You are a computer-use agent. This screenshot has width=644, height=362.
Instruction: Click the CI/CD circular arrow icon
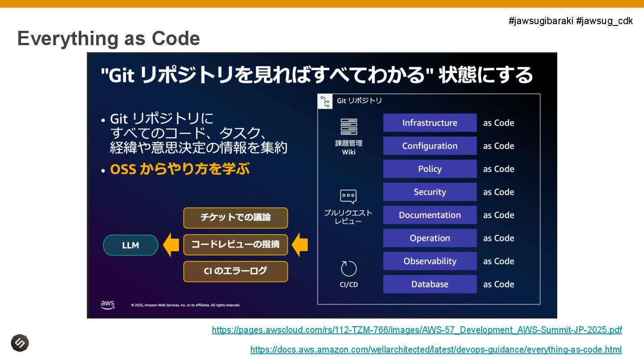(349, 269)
